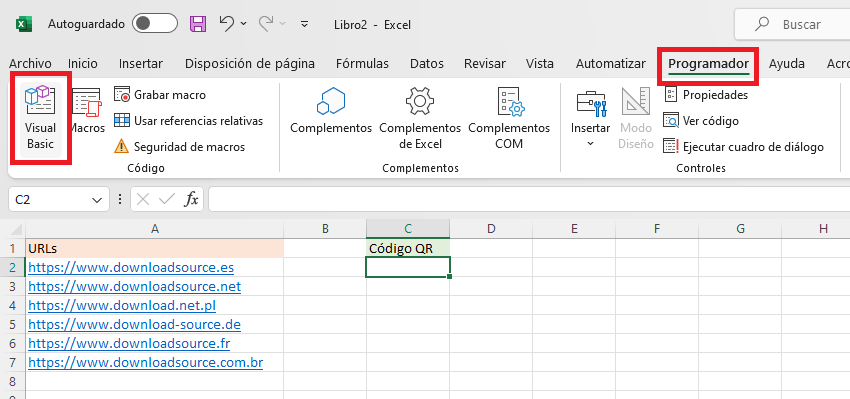Undo the last action
The height and width of the screenshot is (399, 850).
click(227, 23)
